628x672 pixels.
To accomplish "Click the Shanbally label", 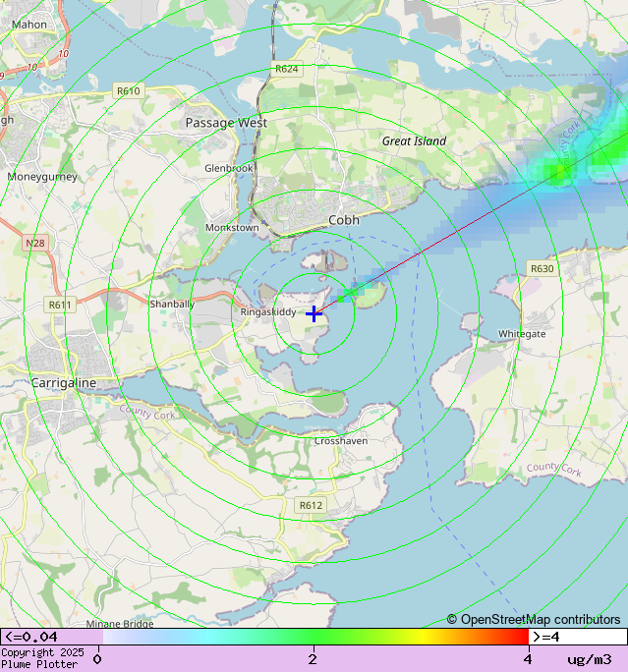I will pos(172,305).
